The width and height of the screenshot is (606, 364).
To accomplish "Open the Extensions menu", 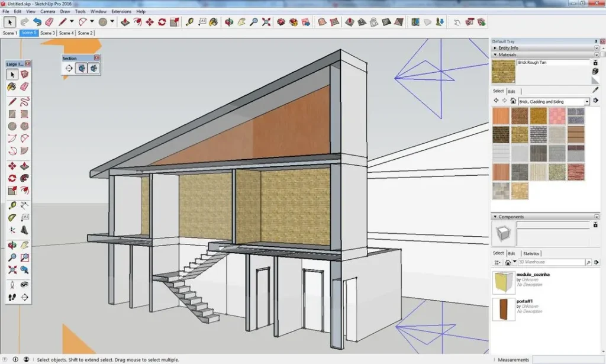I will (x=121, y=11).
